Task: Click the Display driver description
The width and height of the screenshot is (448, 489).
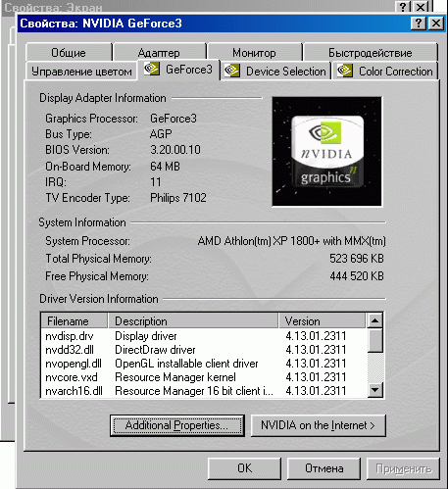Action: click(x=146, y=336)
